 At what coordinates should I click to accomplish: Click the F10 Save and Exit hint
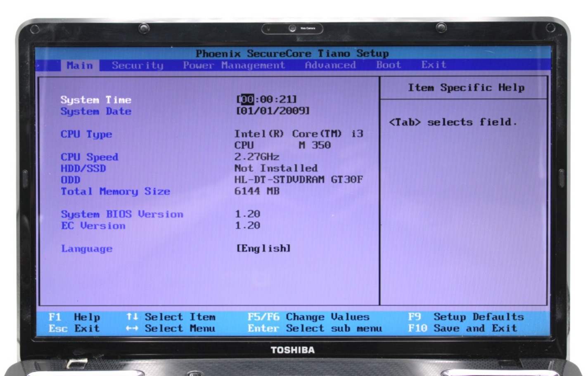click(462, 329)
